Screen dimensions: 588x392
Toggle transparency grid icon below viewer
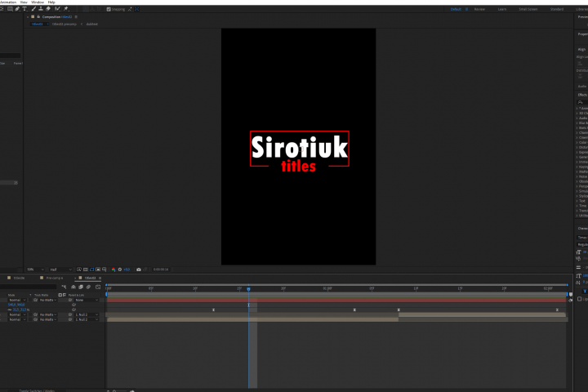tap(86, 269)
